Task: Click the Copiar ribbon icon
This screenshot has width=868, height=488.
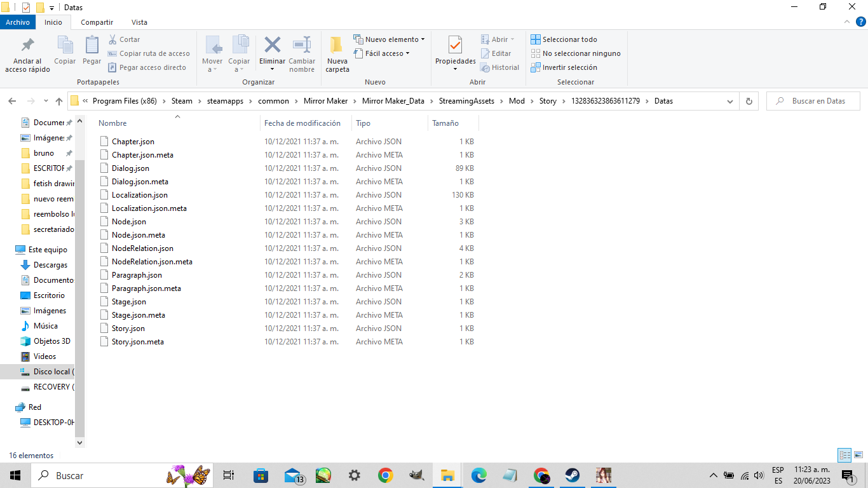Action: point(65,44)
